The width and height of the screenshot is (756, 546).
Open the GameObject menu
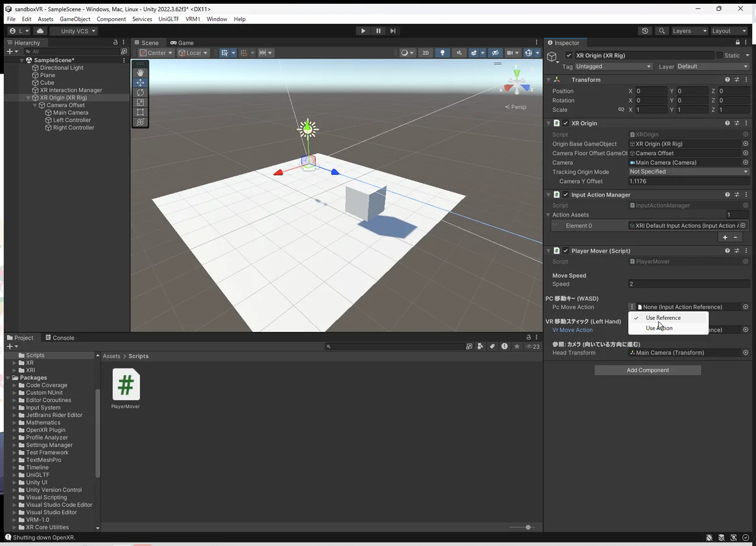coord(75,20)
